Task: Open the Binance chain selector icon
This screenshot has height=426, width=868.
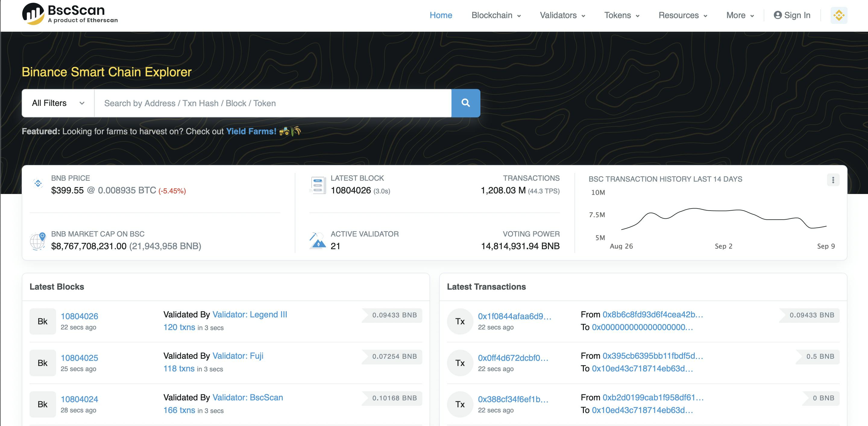Action: tap(839, 15)
